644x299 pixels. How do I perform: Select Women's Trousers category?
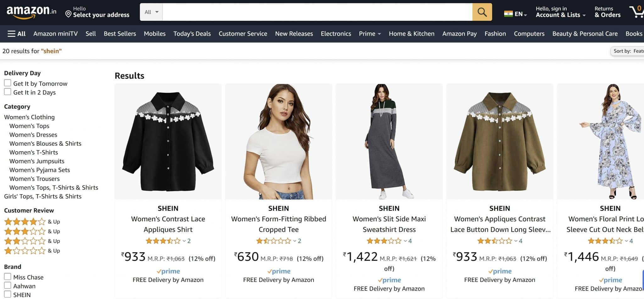(x=35, y=179)
